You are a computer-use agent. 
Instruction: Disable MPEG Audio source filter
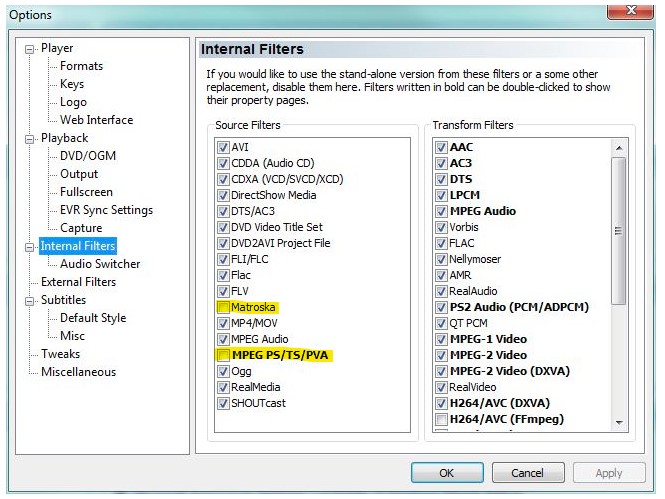click(223, 339)
